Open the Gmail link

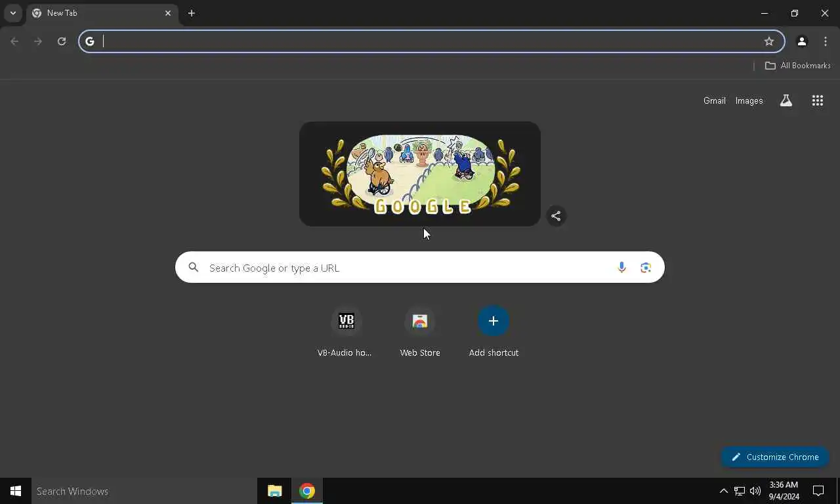point(714,100)
